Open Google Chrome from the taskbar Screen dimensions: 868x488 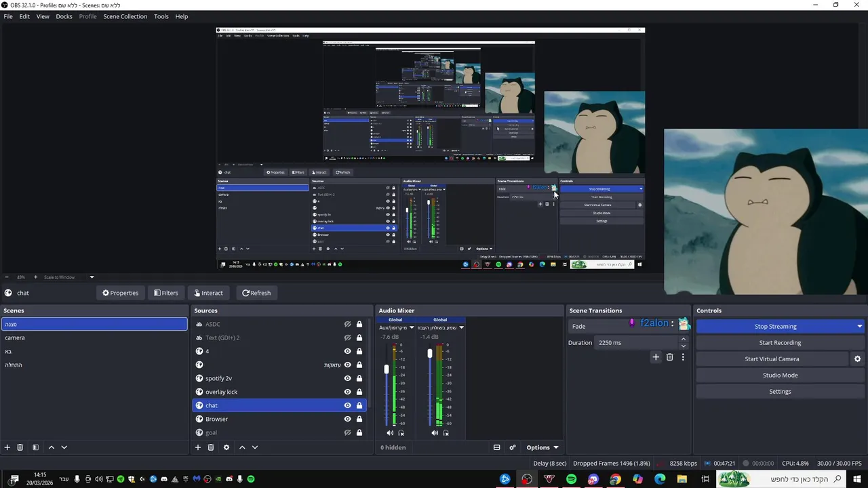(x=615, y=479)
